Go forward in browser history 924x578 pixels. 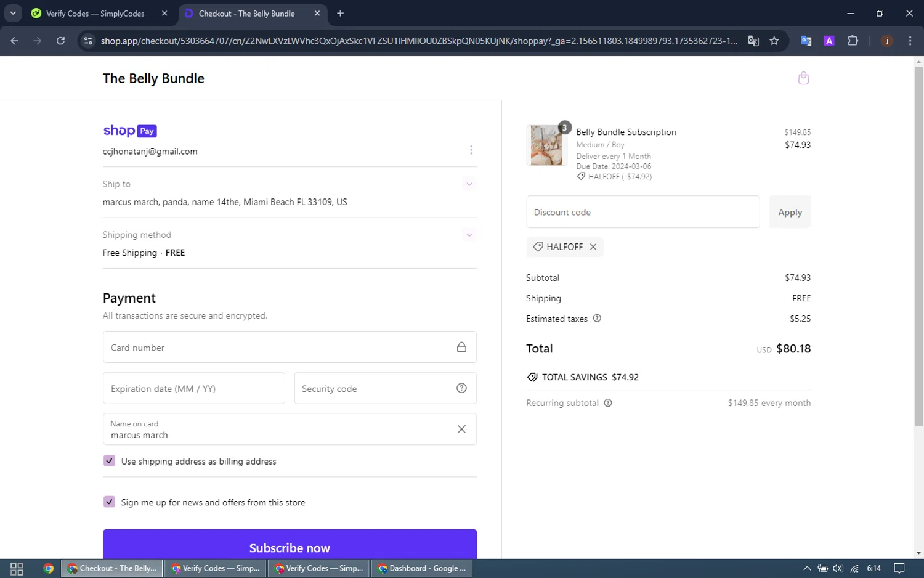(38, 41)
